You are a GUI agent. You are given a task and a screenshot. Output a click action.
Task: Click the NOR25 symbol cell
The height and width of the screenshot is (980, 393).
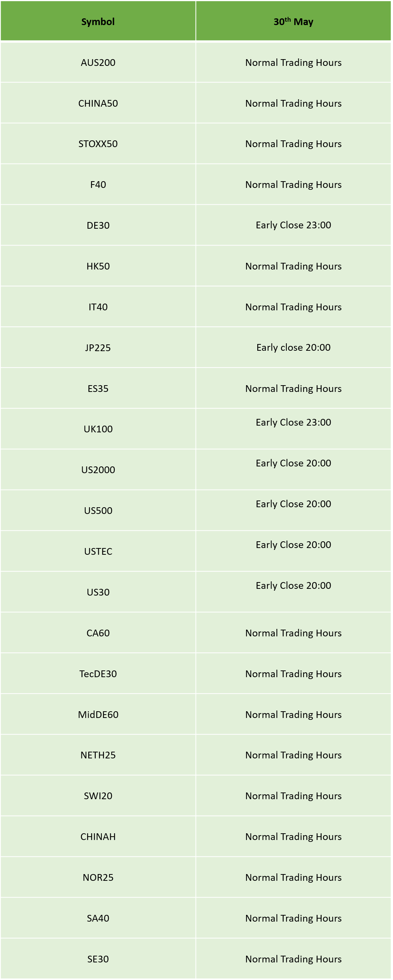(x=98, y=877)
